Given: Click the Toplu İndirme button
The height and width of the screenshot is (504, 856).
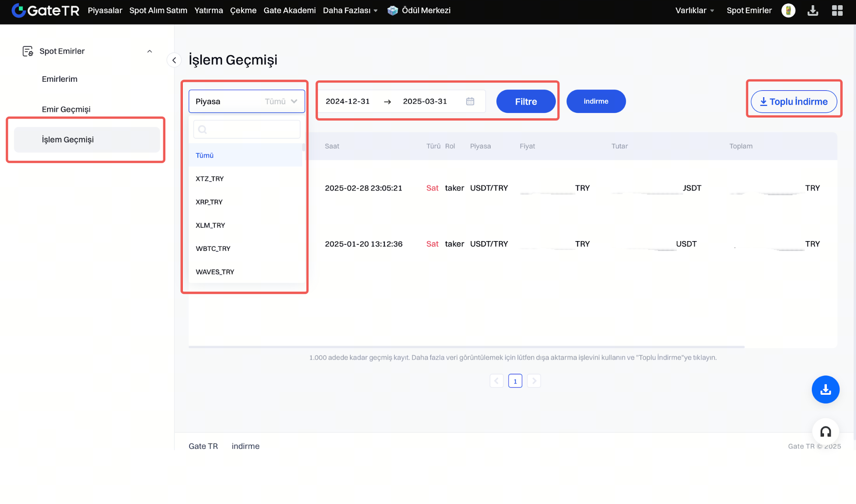Looking at the screenshot, I should click(x=793, y=101).
